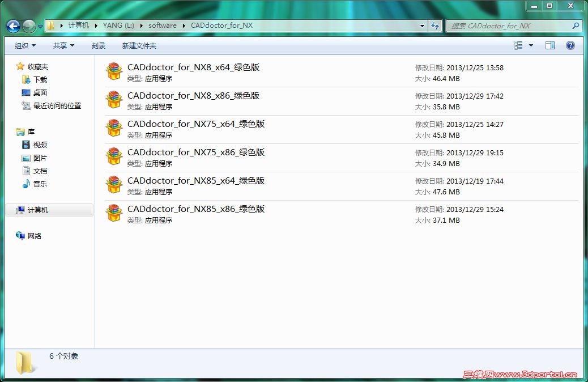Select 收藏夹 in navigation pane
Screen dimensions: 588x382
coord(38,66)
